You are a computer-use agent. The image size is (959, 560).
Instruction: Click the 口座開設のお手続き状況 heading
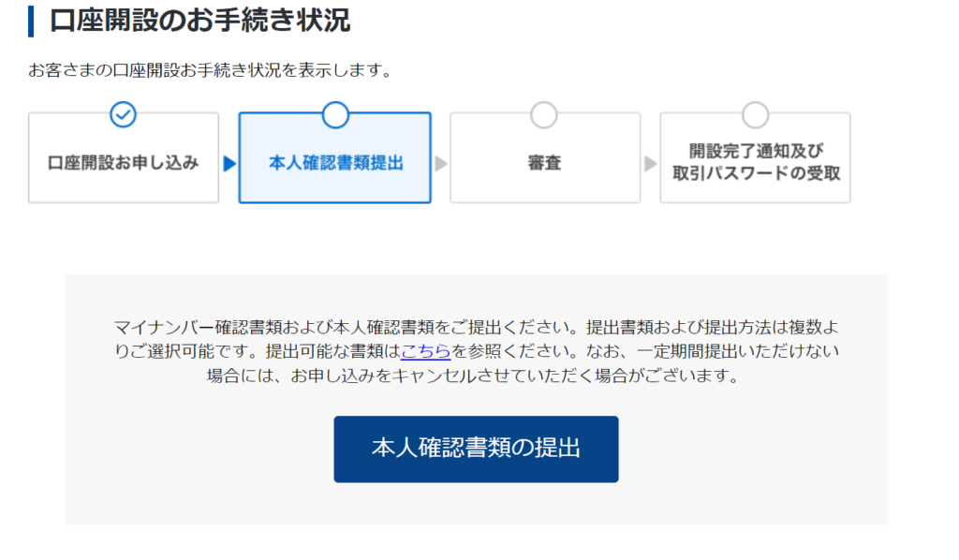click(199, 21)
